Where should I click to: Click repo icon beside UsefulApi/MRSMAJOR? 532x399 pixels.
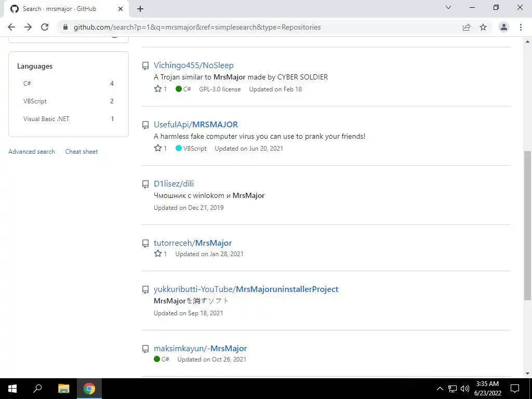(x=145, y=125)
